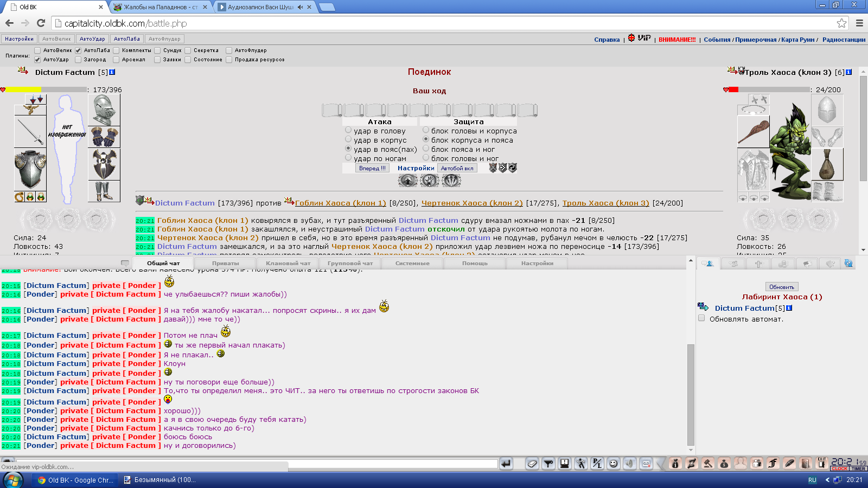Click the player's knight helmet equipment slot
The height and width of the screenshot is (488, 868).
[x=104, y=110]
